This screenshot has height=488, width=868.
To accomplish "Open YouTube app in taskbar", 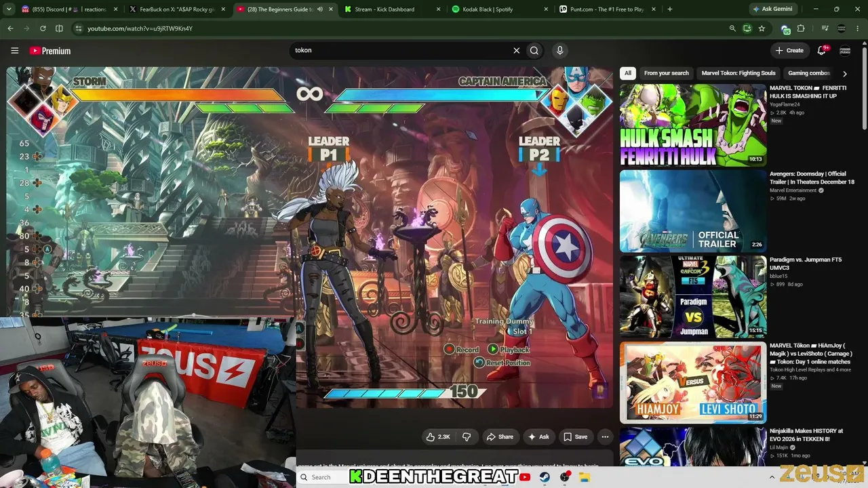I will tap(525, 477).
